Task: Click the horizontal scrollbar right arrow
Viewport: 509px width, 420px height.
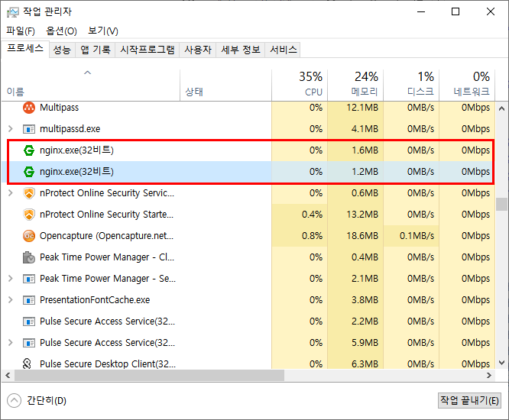Action: click(489, 376)
